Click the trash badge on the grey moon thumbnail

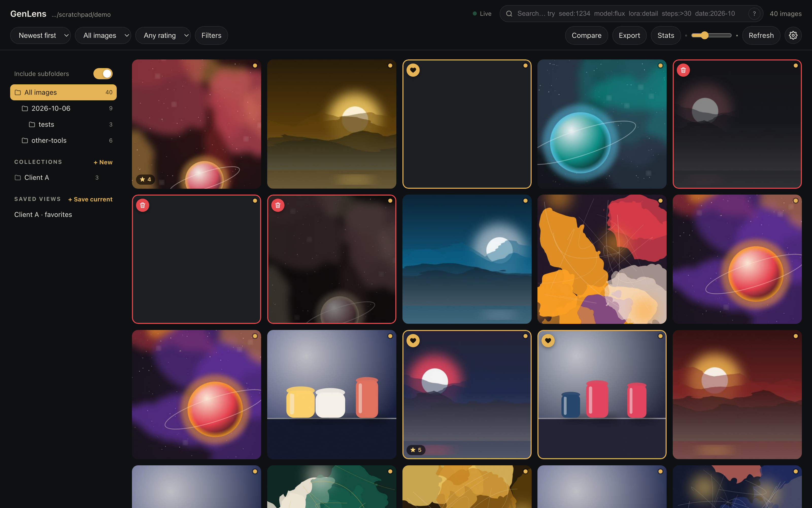[683, 70]
